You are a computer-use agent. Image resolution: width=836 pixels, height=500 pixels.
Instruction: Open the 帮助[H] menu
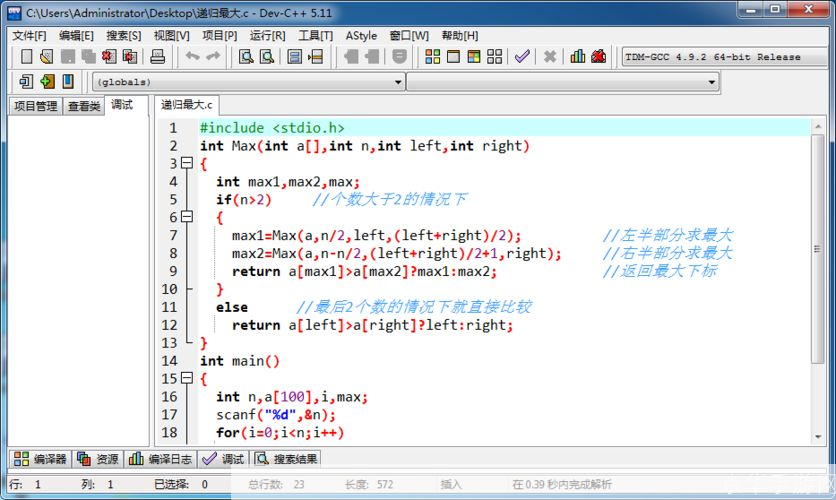pos(460,36)
